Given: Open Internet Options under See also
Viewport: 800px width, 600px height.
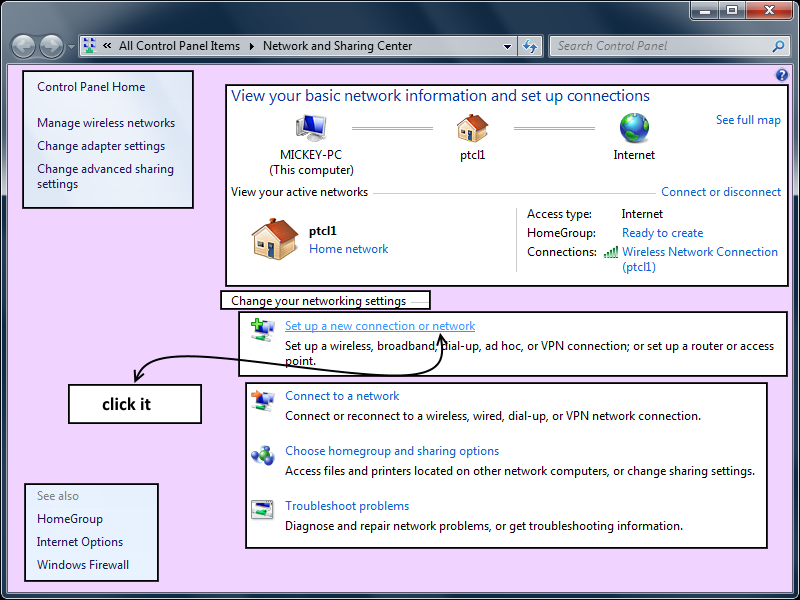Looking at the screenshot, I should coord(80,542).
